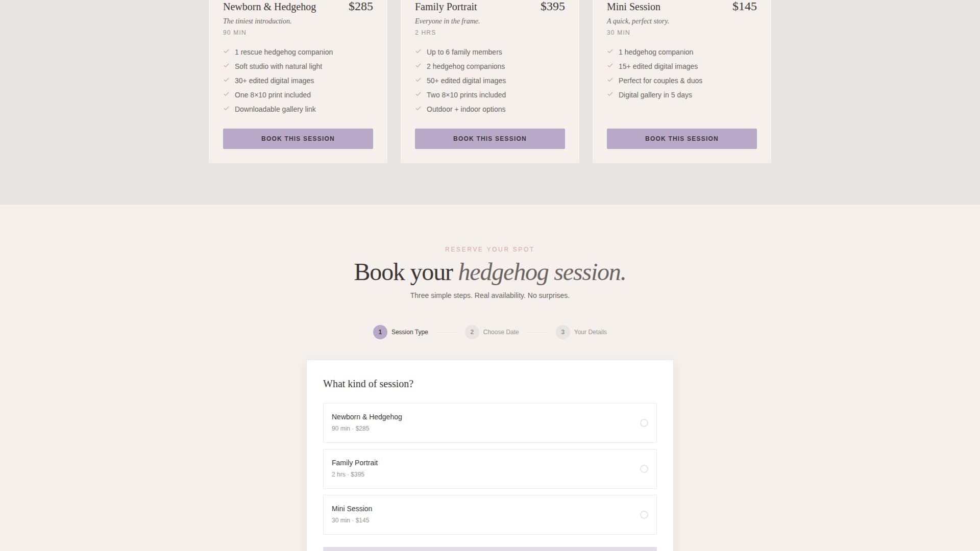
Task: Book the Family Portrait $395 session
Action: [489, 139]
